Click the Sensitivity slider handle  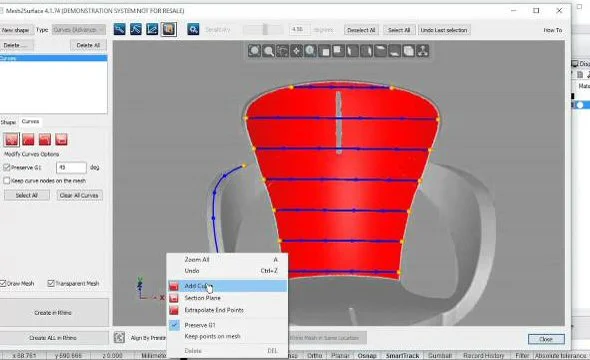pos(265,29)
